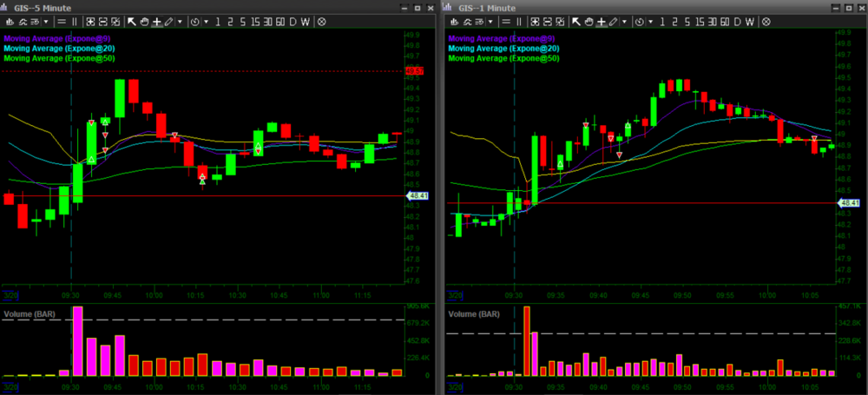Screen dimensions: 868x395
Task: Activate the crosshair tool in 1 Minute chart
Action: [601, 21]
